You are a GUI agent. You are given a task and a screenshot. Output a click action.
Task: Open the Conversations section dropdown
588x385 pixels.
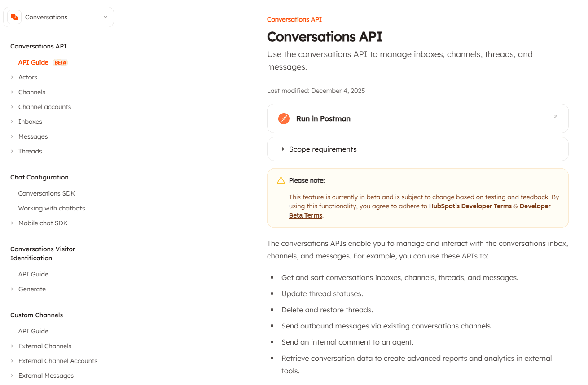(x=105, y=17)
